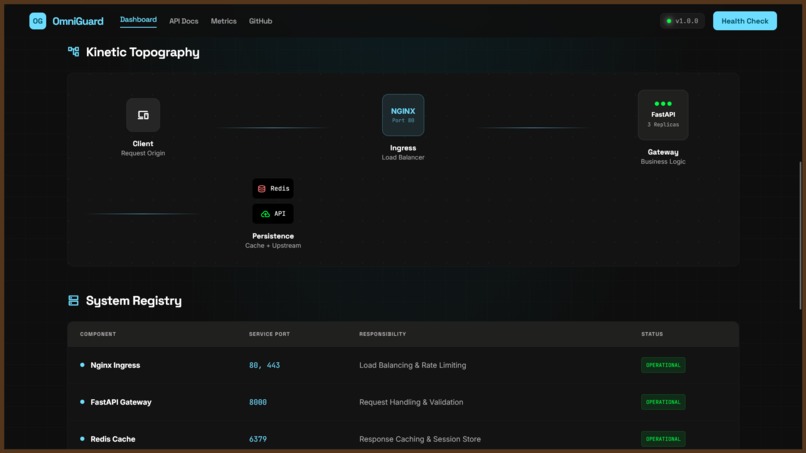
Task: Open the GitHub link in navbar
Action: 261,21
